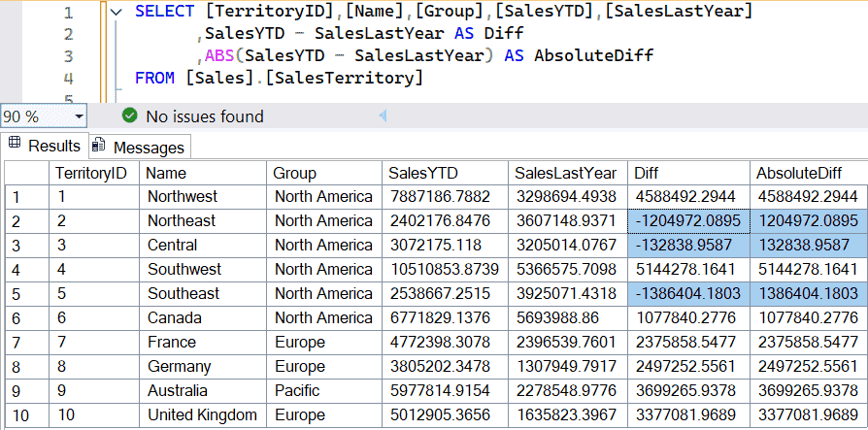
Task: Click the Diff value 3377081.9689
Action: click(688, 415)
